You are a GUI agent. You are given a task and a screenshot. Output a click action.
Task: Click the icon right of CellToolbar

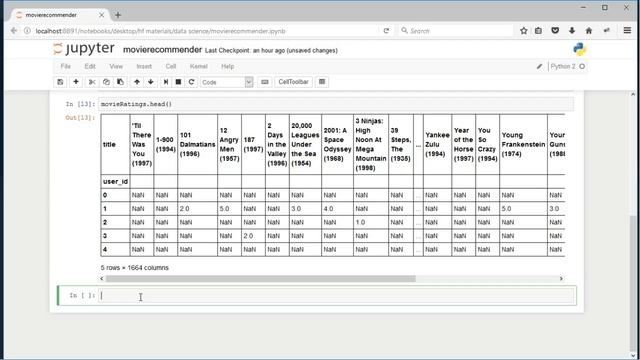(322, 82)
